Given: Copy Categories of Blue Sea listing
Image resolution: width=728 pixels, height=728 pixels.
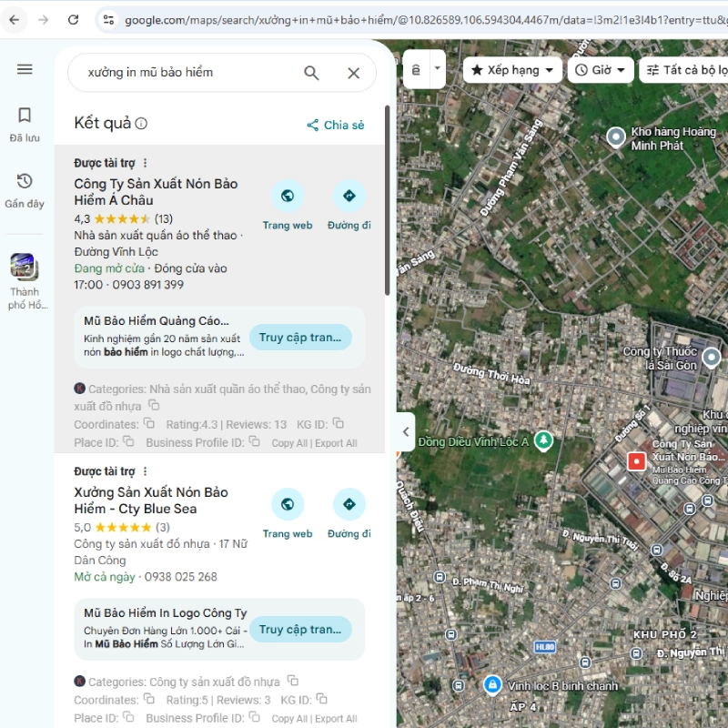Looking at the screenshot, I should point(293,680).
